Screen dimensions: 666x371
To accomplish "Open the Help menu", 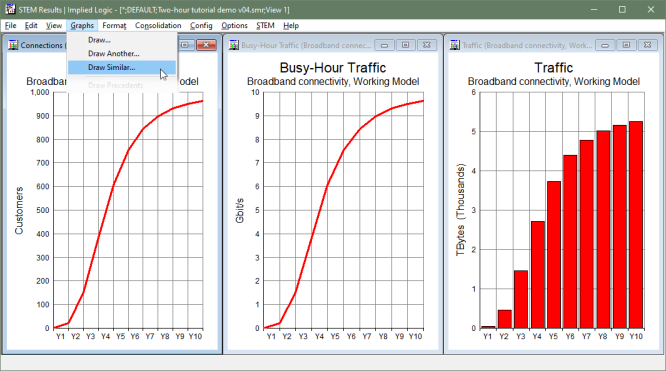I will click(x=291, y=25).
